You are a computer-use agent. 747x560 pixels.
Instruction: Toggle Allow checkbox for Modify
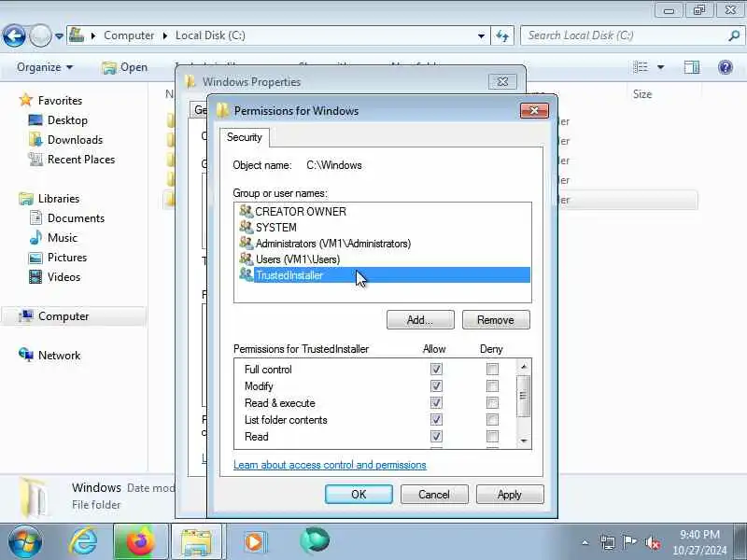(x=436, y=385)
